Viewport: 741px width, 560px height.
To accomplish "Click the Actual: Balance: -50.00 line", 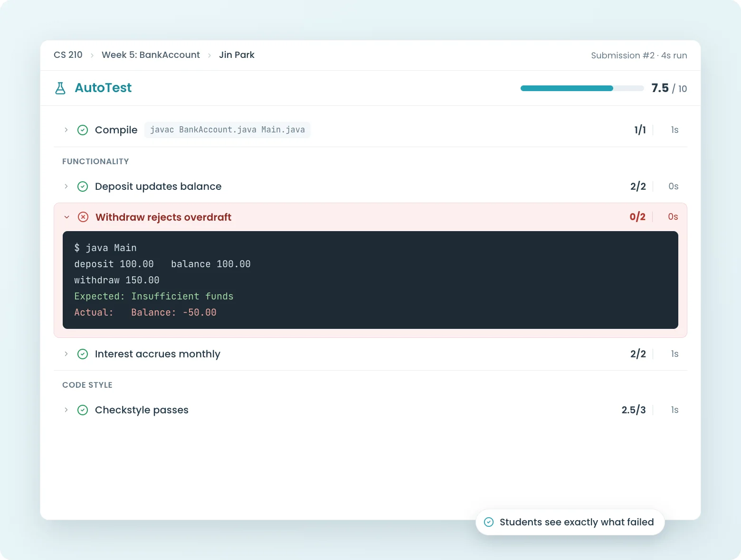I will click(x=145, y=312).
